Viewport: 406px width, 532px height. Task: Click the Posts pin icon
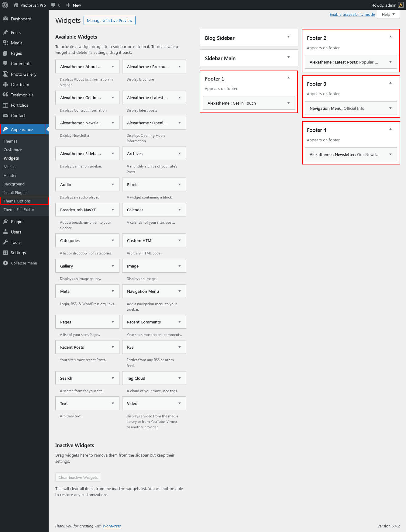tap(5, 32)
